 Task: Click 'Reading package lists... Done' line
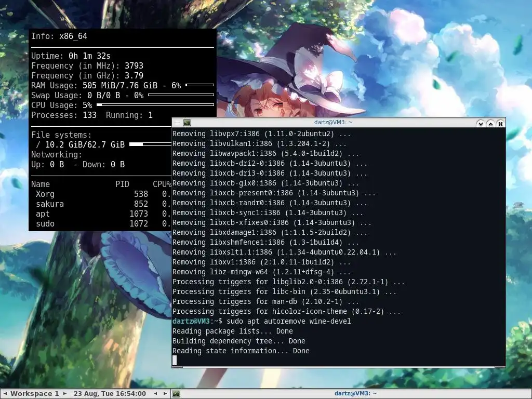[232, 331]
